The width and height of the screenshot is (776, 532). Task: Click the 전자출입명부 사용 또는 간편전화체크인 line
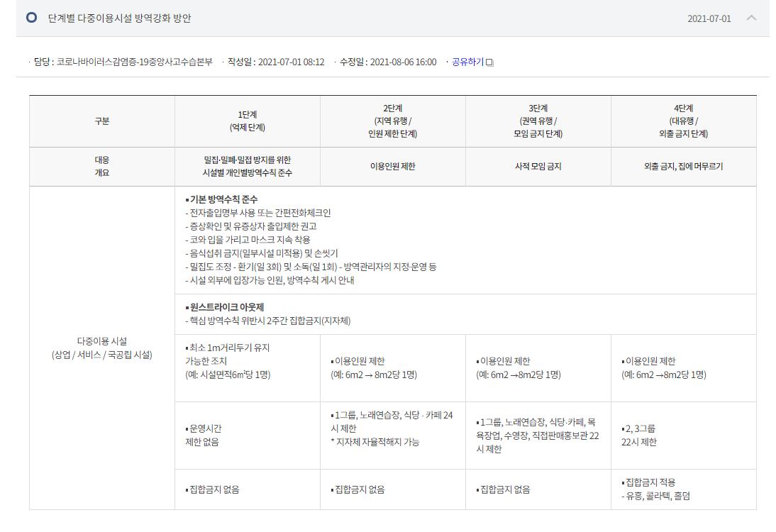(258, 213)
